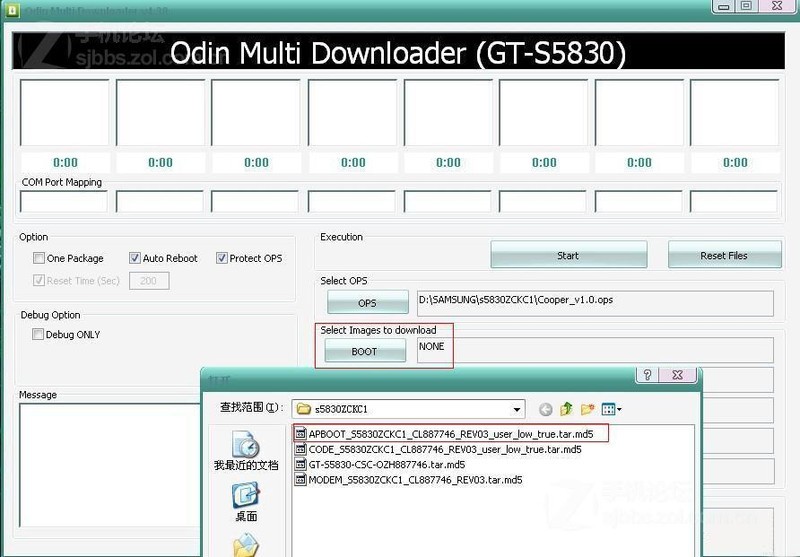Screen dimensions: 800x557
Task: Go back using the dialog's back arrow icon
Action: point(545,409)
